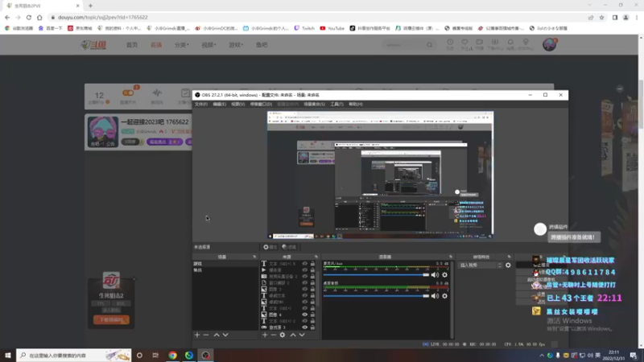Move source down with arrow
The height and width of the screenshot is (362, 644).
point(302,335)
